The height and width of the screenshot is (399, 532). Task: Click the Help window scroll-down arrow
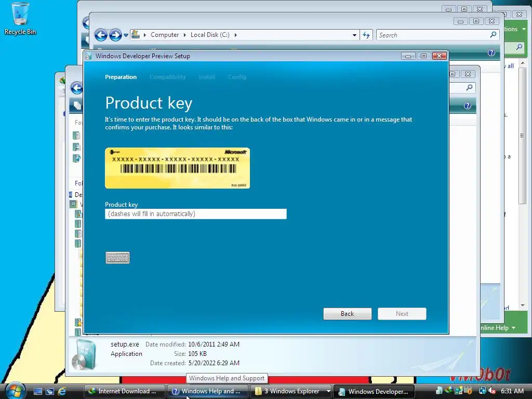pos(523,305)
